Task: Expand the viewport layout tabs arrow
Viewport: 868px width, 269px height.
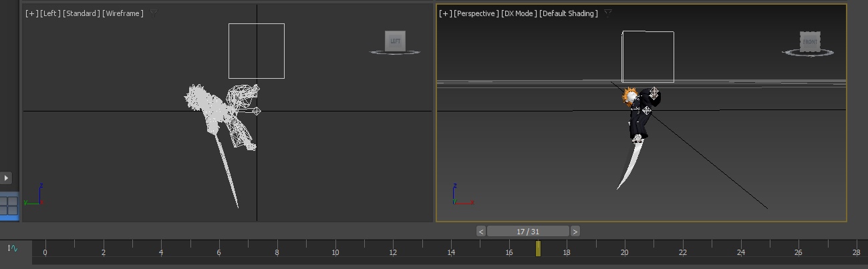Action: pos(6,178)
